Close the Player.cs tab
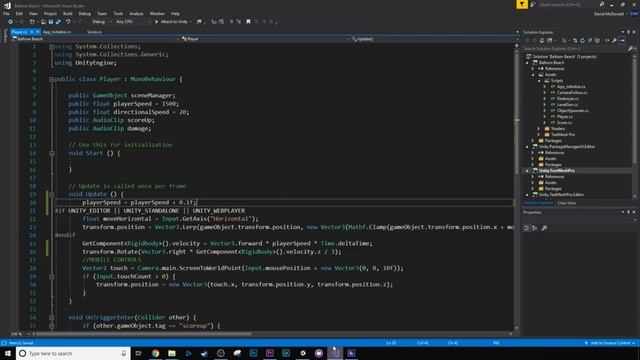This screenshot has width=640, height=360. pyautogui.click(x=38, y=31)
